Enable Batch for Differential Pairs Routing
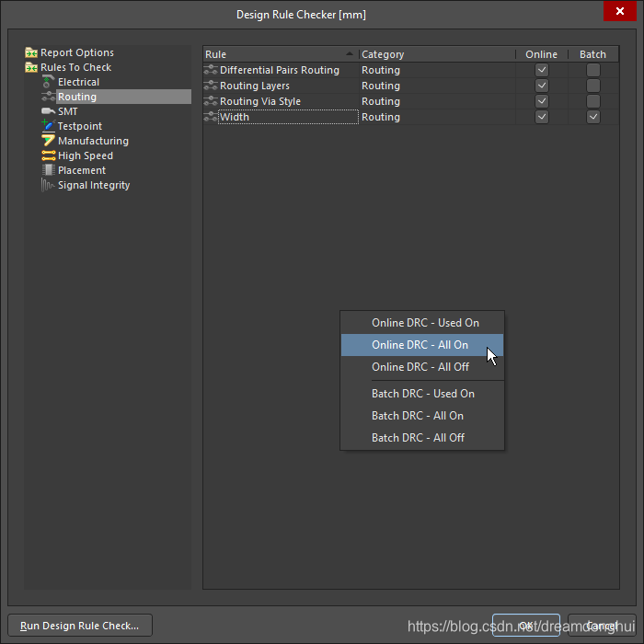The image size is (644, 644). [x=593, y=70]
